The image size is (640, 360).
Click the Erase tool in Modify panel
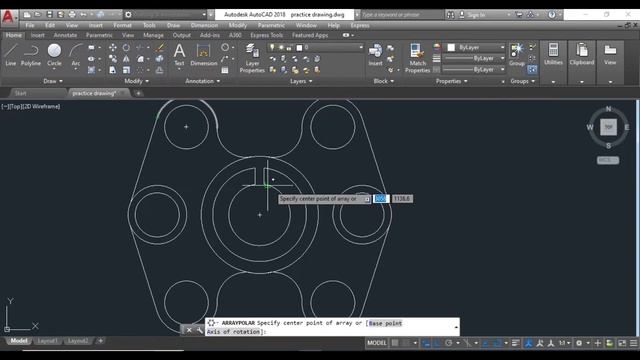[x=160, y=48]
